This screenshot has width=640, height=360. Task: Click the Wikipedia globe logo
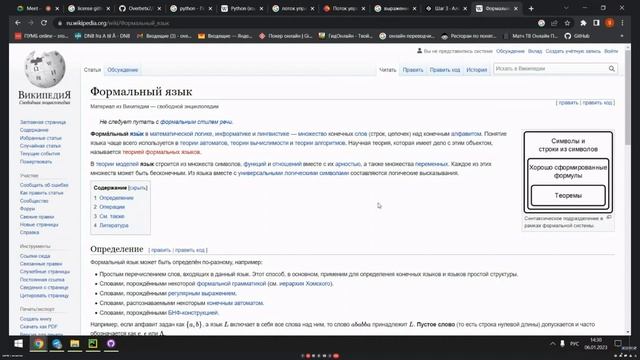[44, 69]
